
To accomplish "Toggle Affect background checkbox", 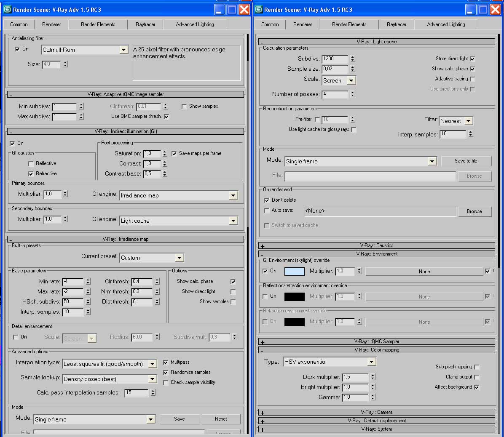I will pos(477,387).
